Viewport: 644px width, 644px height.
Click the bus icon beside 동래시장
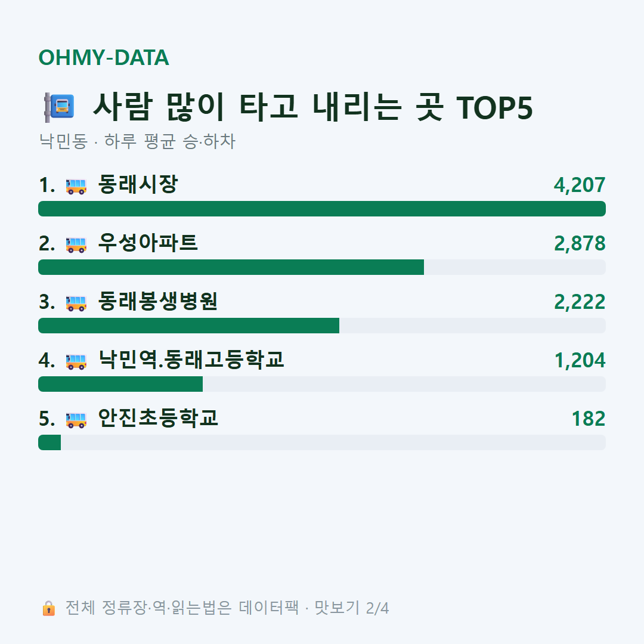tap(76, 186)
